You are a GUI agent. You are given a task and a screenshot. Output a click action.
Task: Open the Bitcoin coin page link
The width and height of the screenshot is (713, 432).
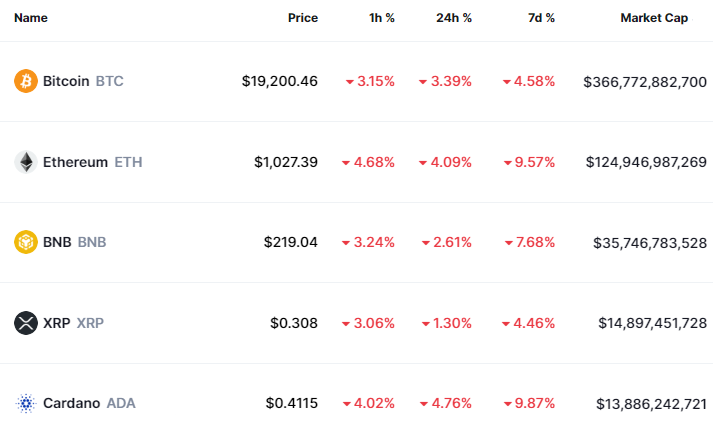[66, 81]
